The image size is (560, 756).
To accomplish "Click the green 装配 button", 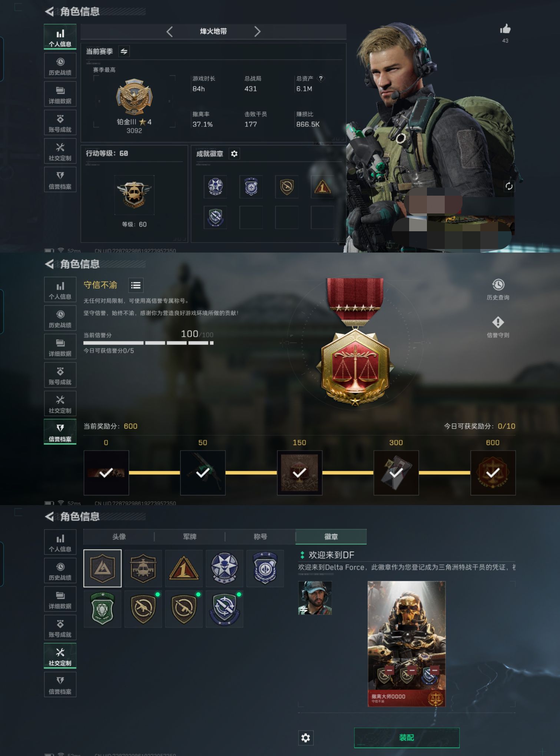I will point(407,737).
